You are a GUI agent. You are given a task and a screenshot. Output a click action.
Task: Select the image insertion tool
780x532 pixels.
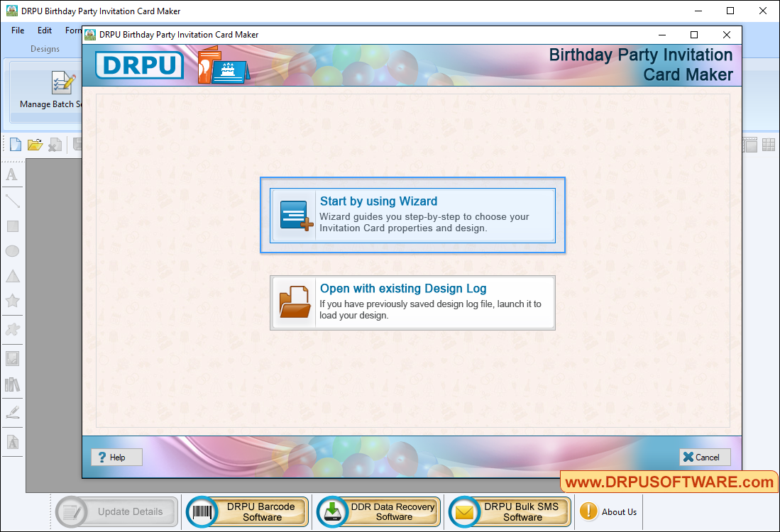point(12,357)
